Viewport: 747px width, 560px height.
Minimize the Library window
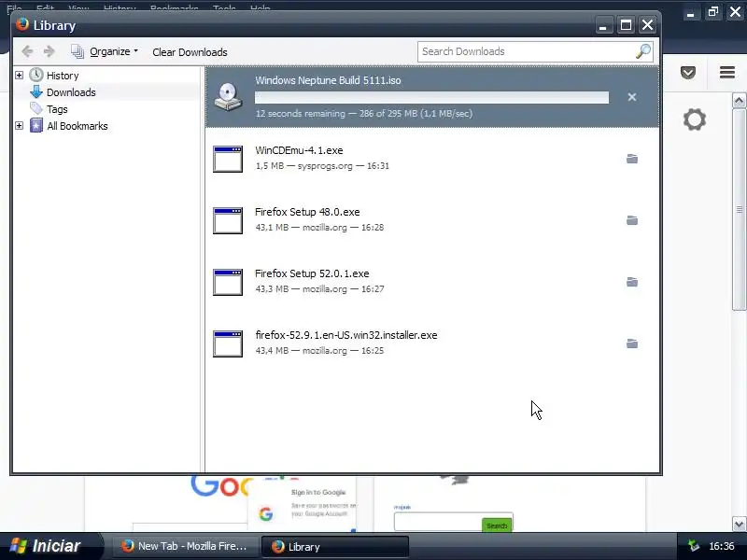coord(603,25)
